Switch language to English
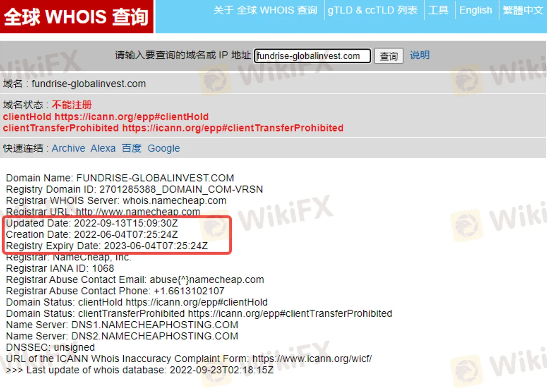The height and width of the screenshot is (392, 547). click(475, 10)
